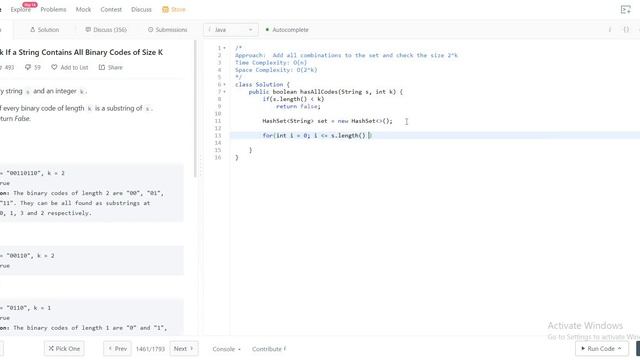640x360 pixels.
Task: Click the editor info icon
Action: (x=610, y=30)
